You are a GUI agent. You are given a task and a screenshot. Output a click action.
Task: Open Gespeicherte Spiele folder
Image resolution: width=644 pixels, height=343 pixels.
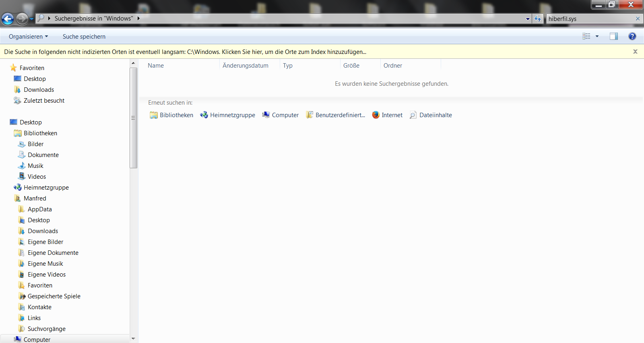coord(50,296)
